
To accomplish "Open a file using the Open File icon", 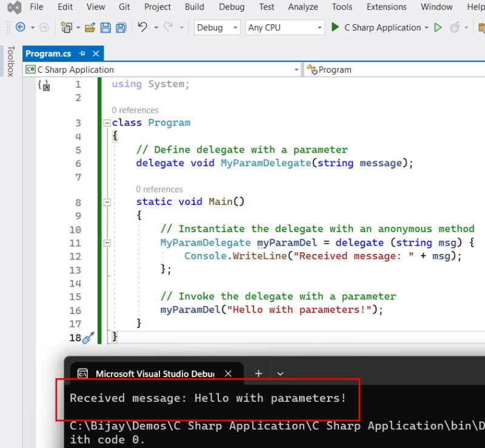I will 90,28.
